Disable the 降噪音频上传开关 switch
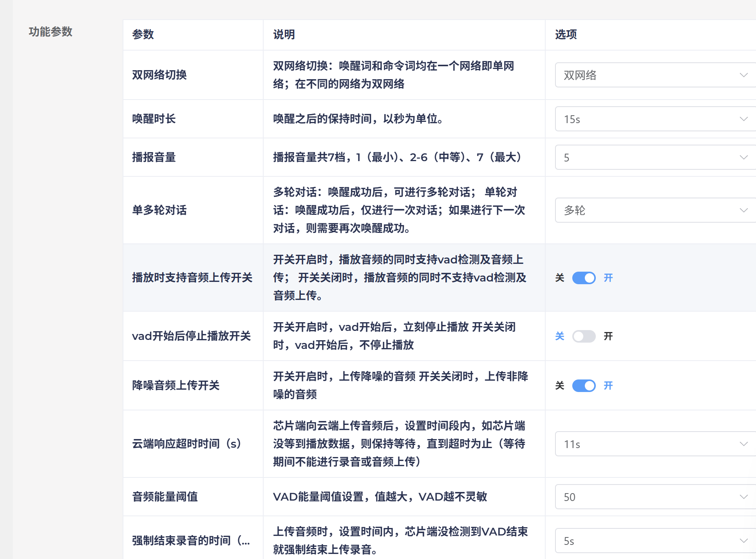The image size is (756, 559). (584, 386)
